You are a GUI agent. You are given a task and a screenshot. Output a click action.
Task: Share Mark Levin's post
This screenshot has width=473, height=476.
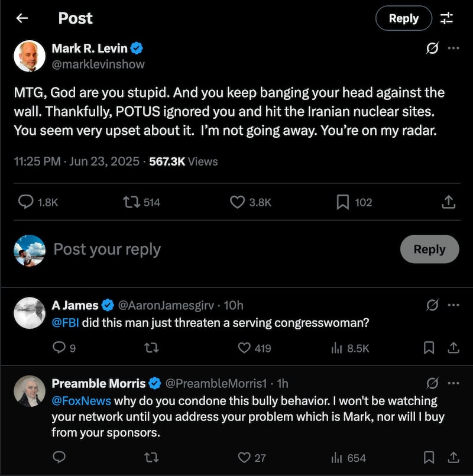click(449, 202)
